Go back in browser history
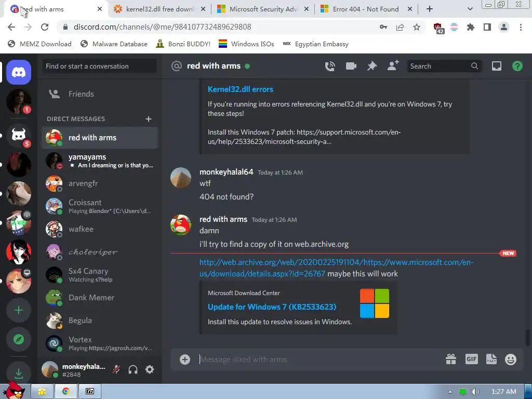The width and height of the screenshot is (532, 399). point(11,27)
